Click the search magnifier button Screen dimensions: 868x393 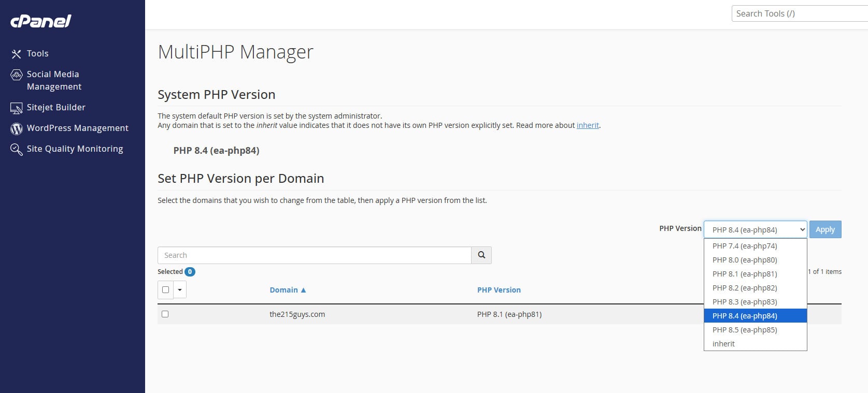click(481, 255)
